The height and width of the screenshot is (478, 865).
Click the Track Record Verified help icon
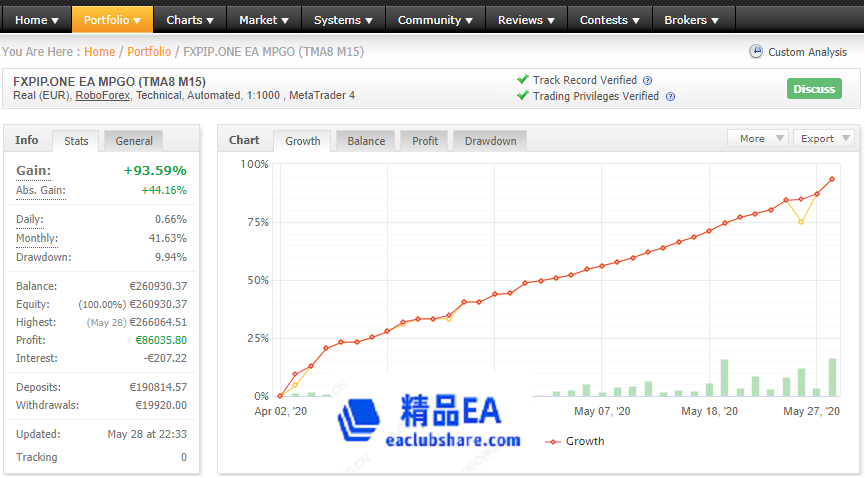tap(648, 81)
